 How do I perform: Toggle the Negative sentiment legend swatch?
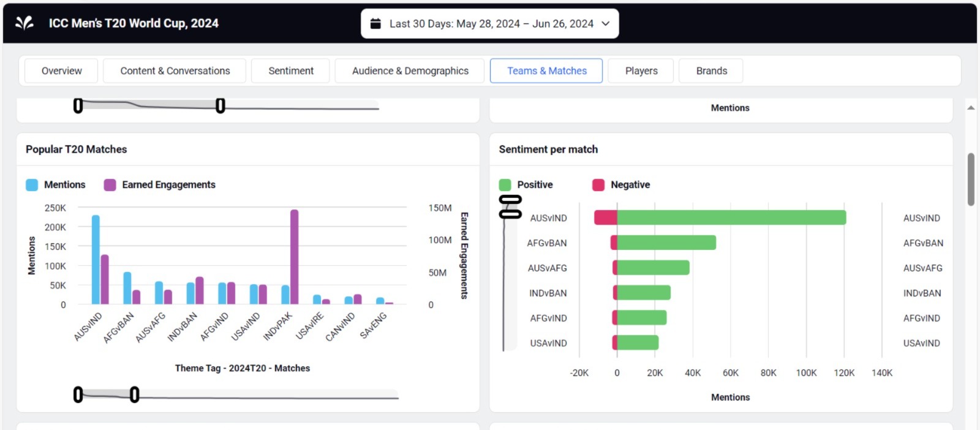598,185
